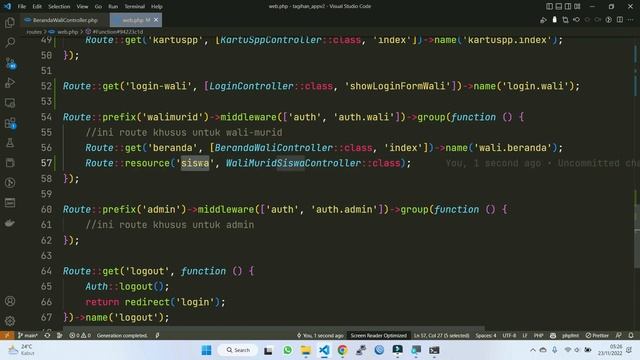Show hidden icons chevron in system tray
640x360 pixels.
[x=533, y=350]
